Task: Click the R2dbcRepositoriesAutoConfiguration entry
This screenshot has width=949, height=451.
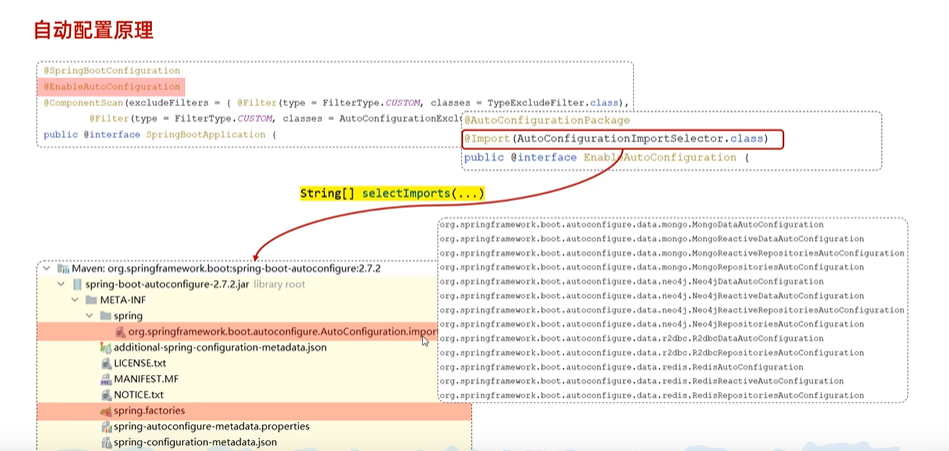Action: (651, 353)
